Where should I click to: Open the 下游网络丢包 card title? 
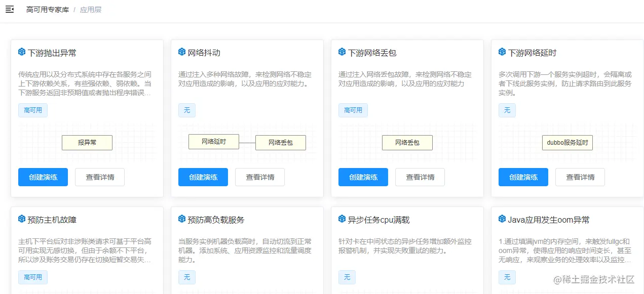[372, 53]
